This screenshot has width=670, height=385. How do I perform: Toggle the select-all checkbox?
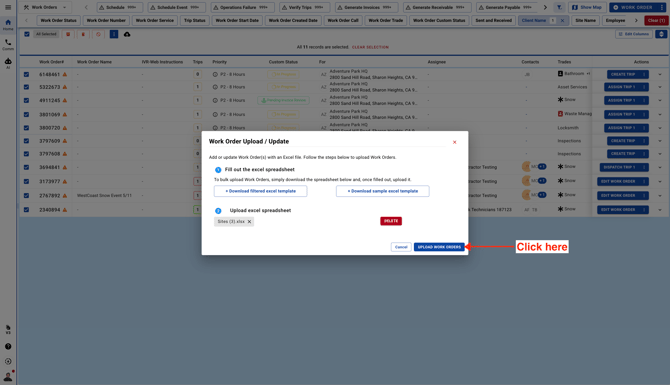27,34
